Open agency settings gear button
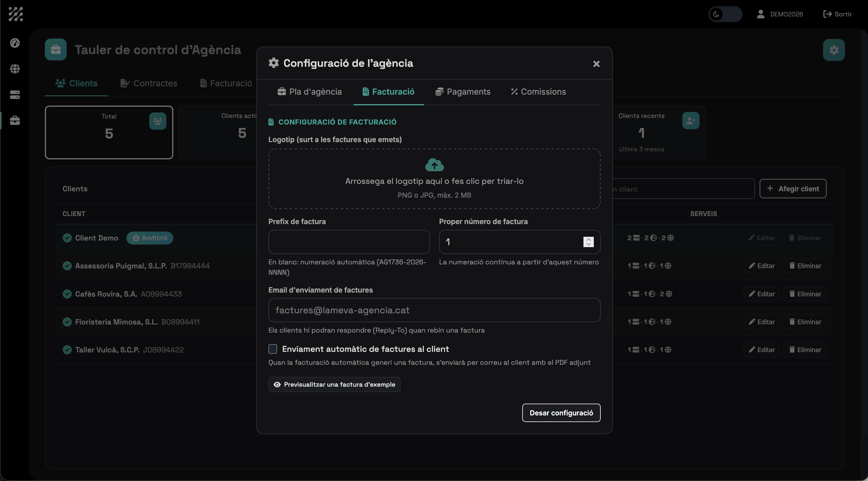868x481 pixels. (834, 50)
